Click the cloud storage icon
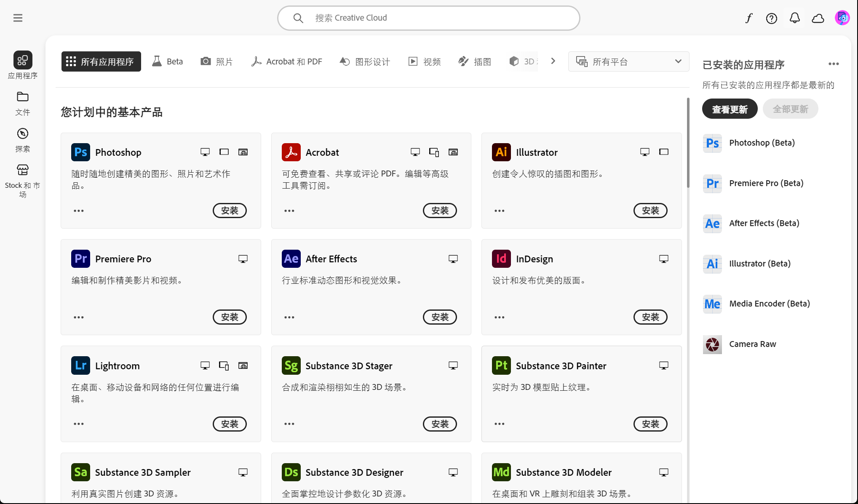 818,18
